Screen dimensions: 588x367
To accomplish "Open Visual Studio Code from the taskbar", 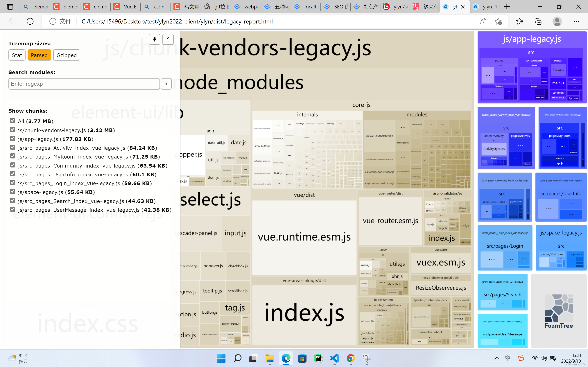I will coord(335,358).
